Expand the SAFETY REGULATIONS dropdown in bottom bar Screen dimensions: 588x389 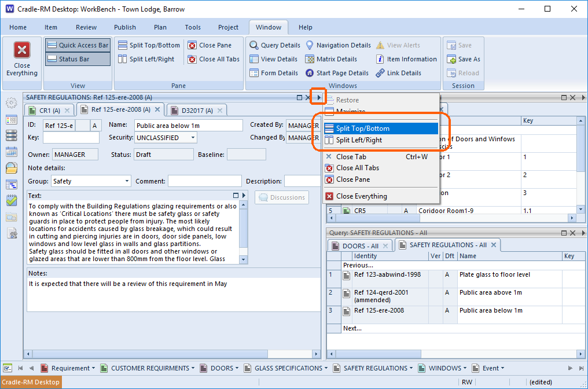coord(411,368)
